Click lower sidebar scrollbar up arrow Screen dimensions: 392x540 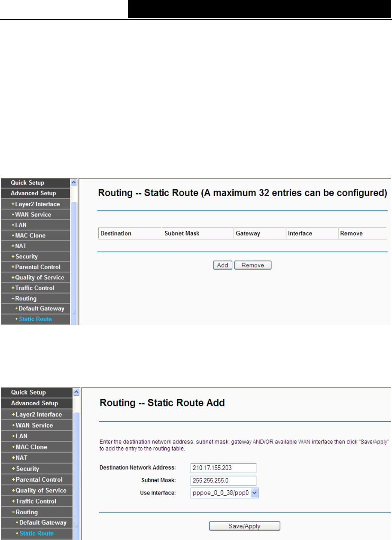tap(76, 392)
